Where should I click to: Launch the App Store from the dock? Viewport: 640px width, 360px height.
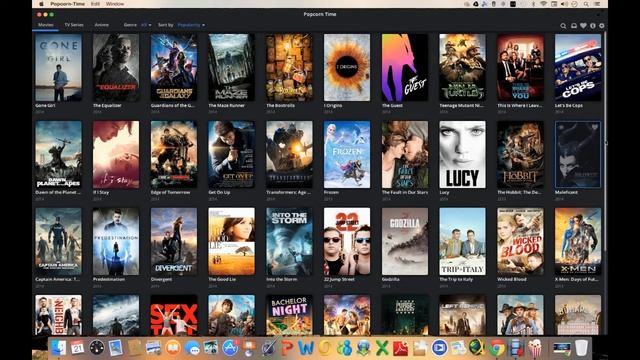230,348
